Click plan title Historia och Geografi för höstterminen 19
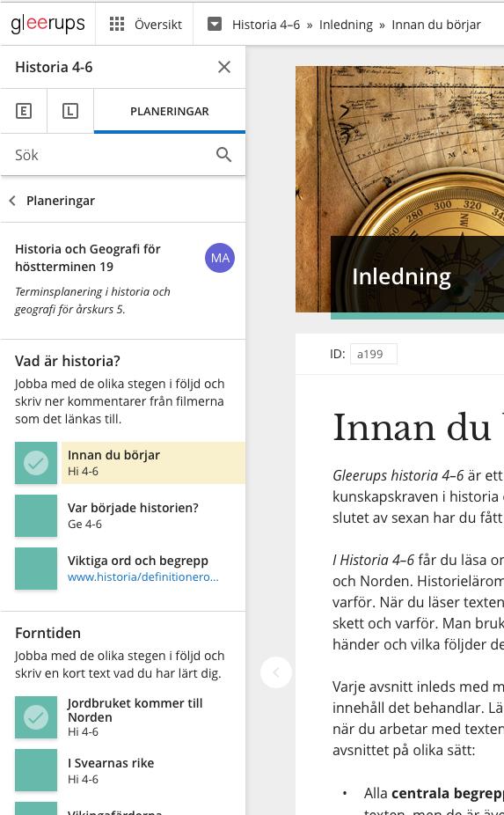This screenshot has height=815, width=504. click(88, 258)
